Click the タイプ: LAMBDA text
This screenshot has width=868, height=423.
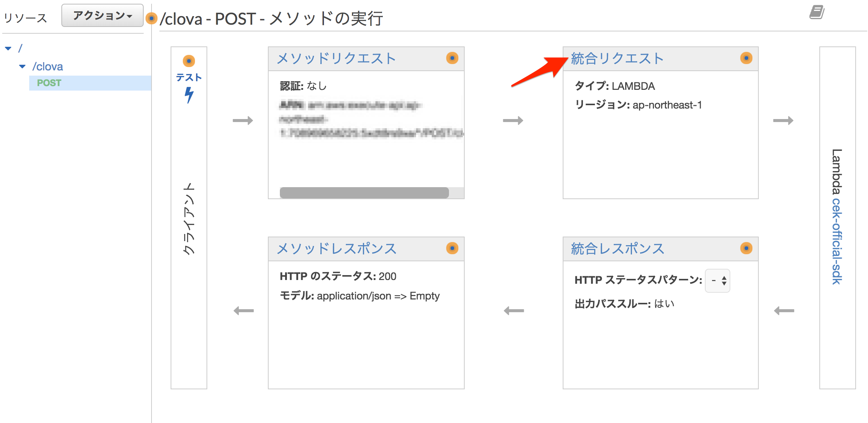pos(615,86)
